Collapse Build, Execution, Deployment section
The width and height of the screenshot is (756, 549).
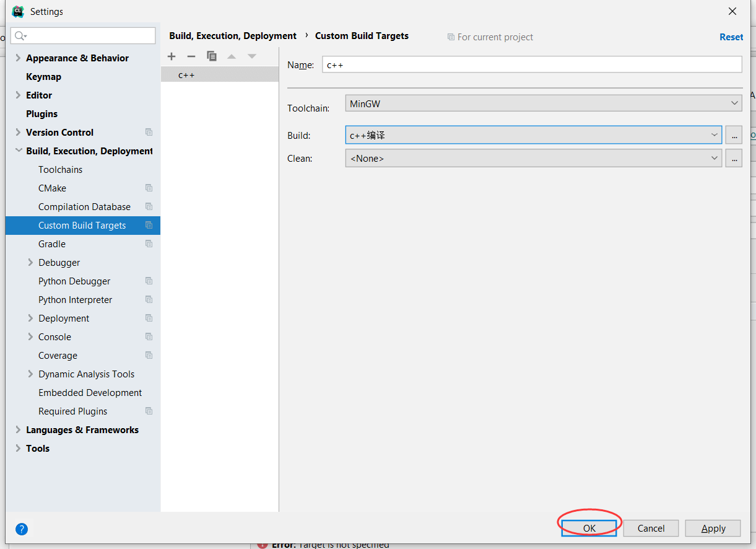click(18, 151)
